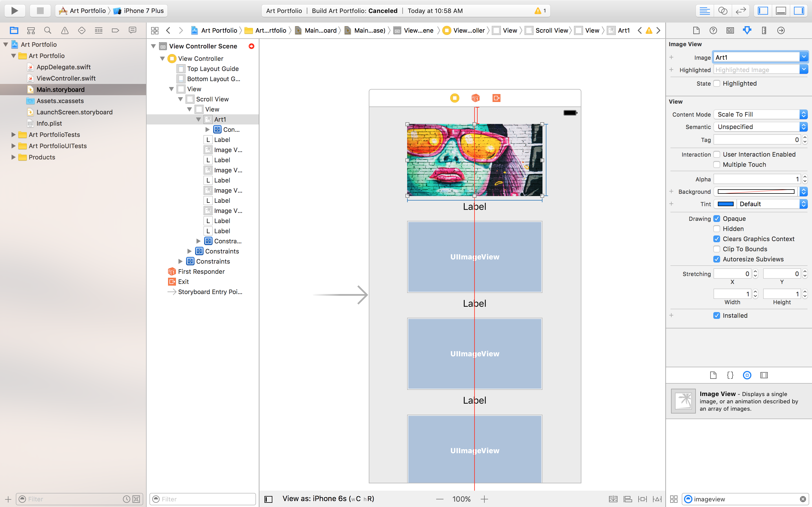Screen dimensions: 812x507
Task: Check the Clip To Bounds checkbox
Action: [717, 249]
